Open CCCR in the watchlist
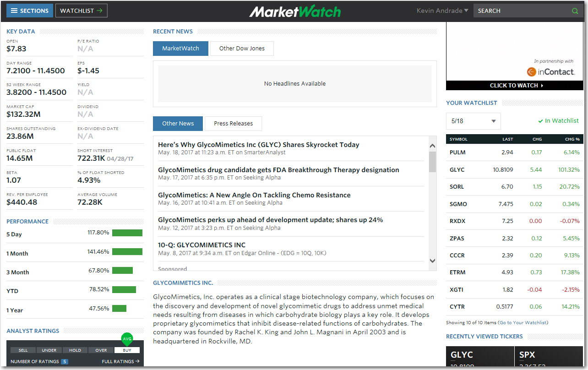The image size is (588, 370). [457, 256]
